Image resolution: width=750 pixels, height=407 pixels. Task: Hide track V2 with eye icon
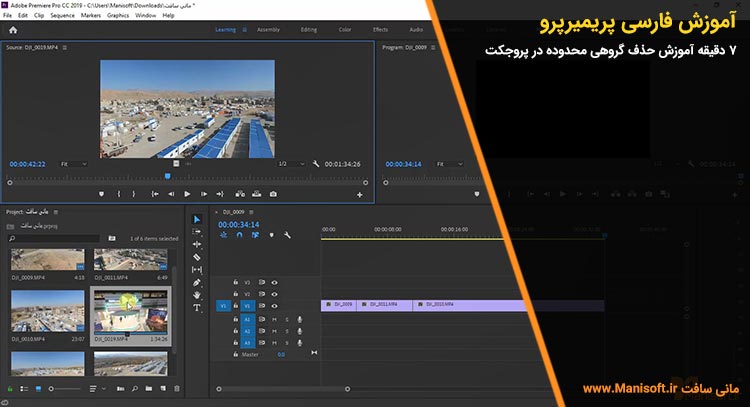point(275,294)
